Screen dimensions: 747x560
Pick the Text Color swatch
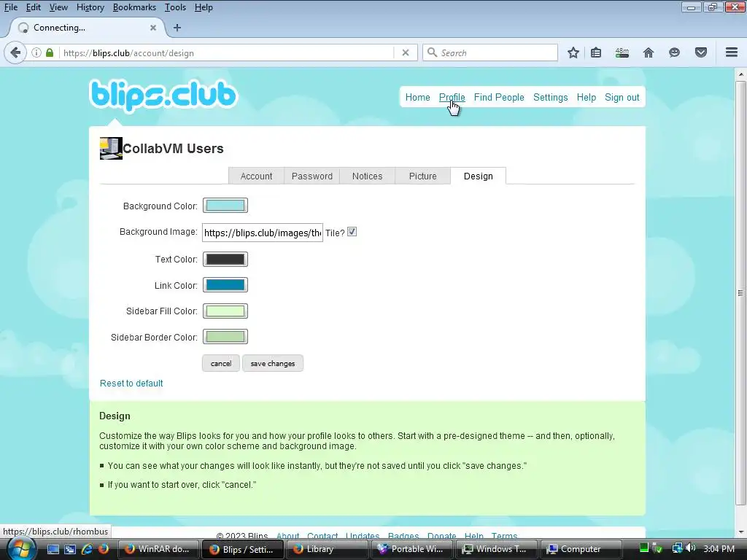[x=225, y=259]
